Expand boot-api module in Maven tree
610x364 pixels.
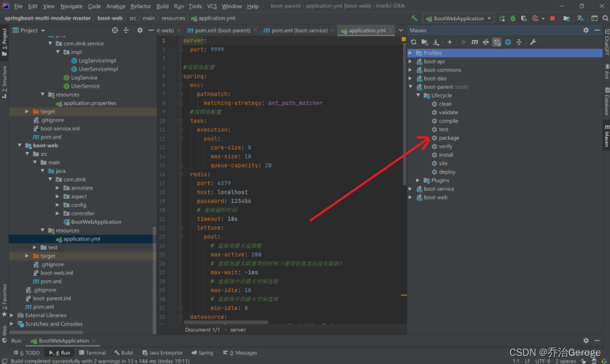pos(410,61)
